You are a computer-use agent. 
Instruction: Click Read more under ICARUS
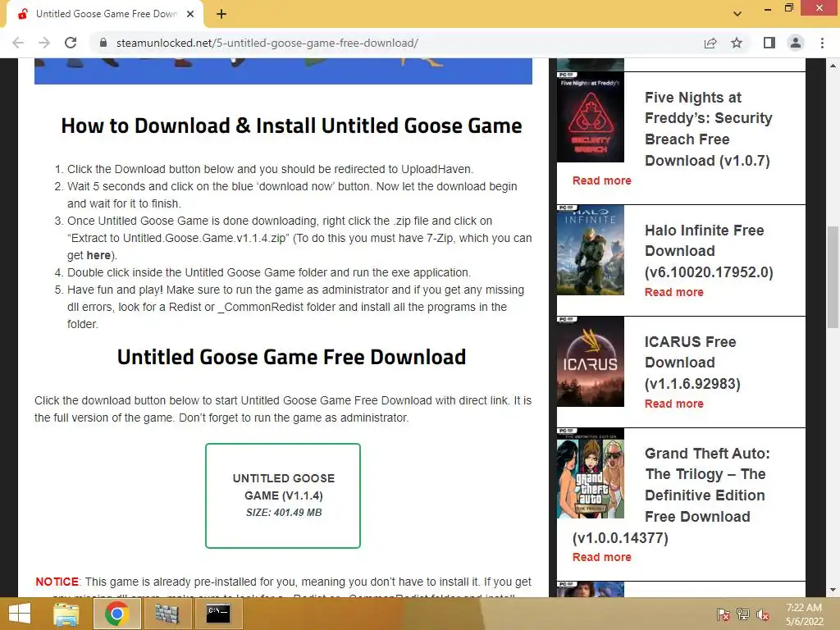(x=674, y=404)
